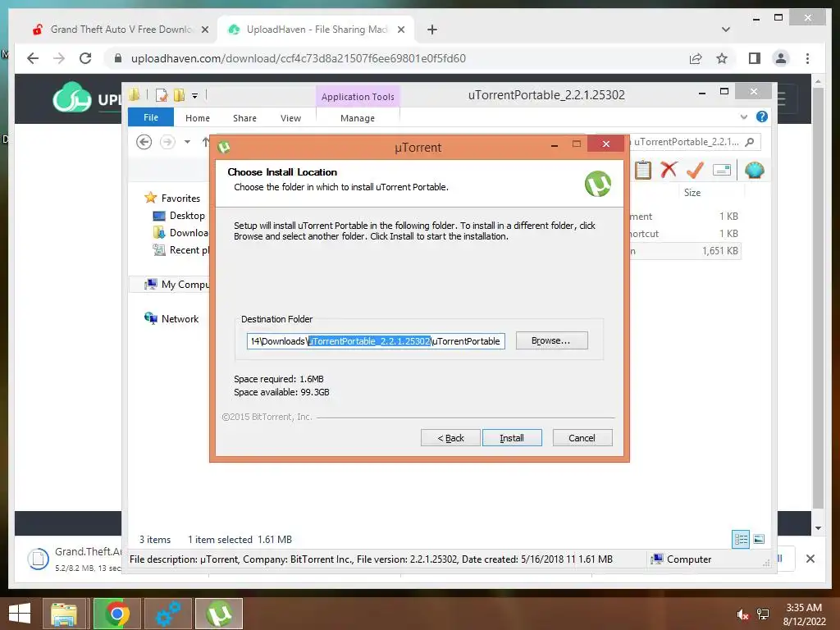Open the Customize Quick Access Toolbar dropdown

pyautogui.click(x=195, y=96)
